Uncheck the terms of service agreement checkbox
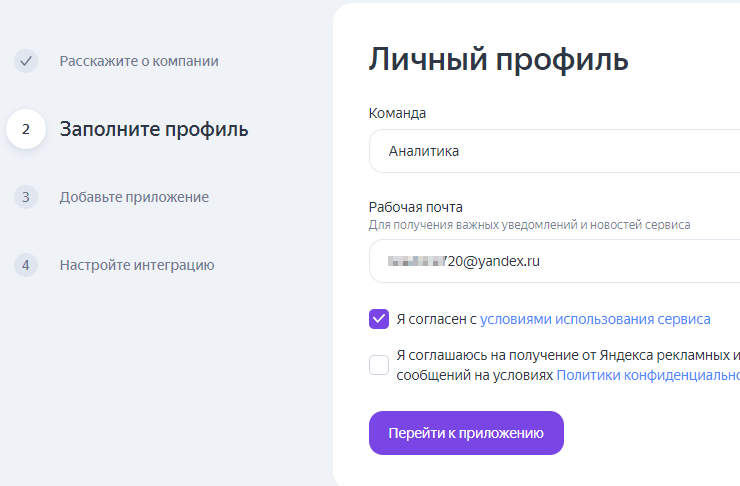 (x=379, y=319)
